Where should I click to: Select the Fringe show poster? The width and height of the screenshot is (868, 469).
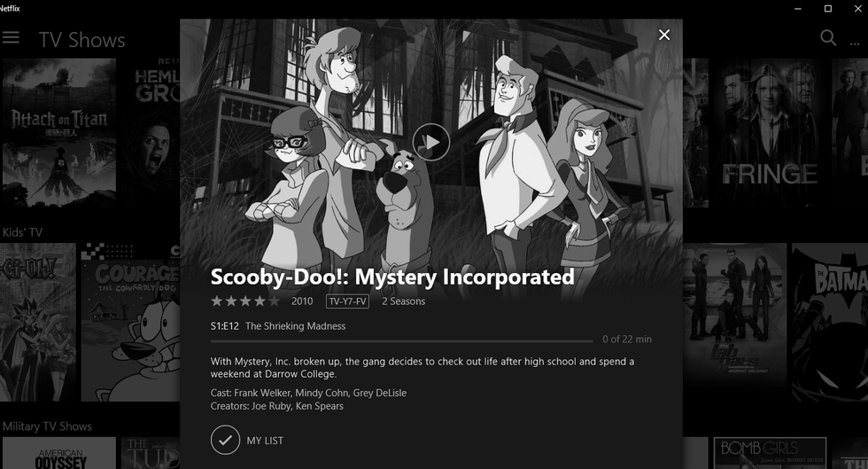[769, 133]
